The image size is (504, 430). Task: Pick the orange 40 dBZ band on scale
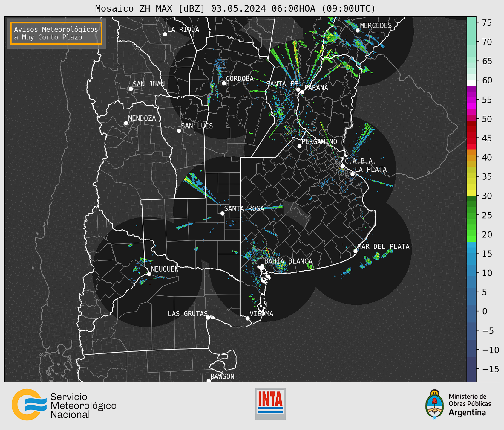click(471, 158)
